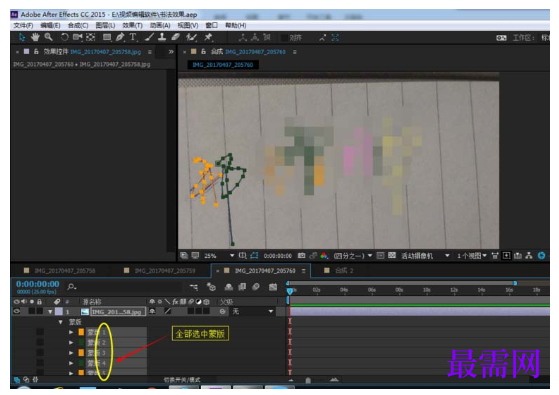Screen dimensions: 559x395
Task: Click the current time 0:00:00:00 display in timeline
Action: 37,284
